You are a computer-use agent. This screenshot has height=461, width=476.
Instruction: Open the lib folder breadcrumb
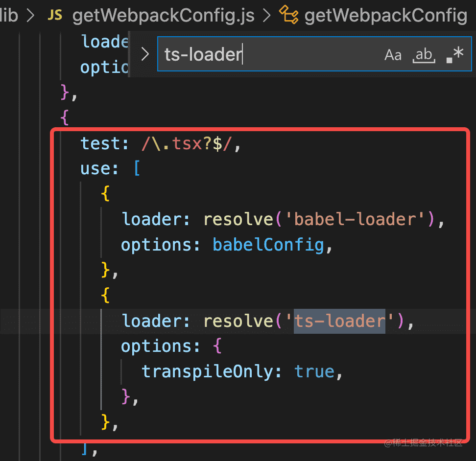[8, 15]
